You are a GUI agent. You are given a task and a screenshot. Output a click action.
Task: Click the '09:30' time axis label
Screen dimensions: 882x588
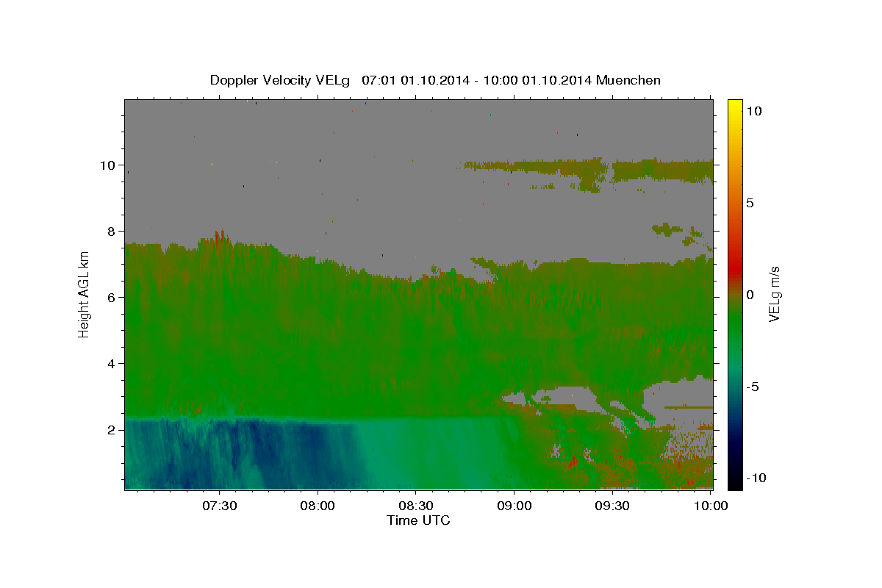[x=612, y=506]
